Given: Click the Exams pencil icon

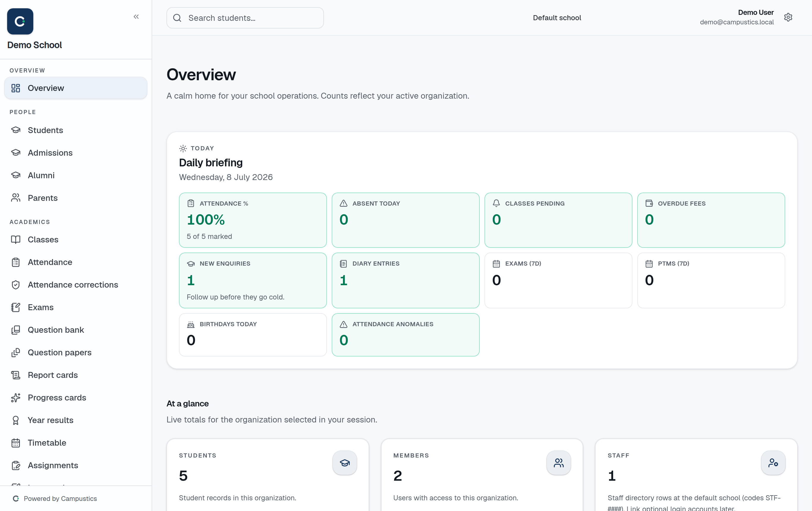Looking at the screenshot, I should pyautogui.click(x=16, y=307).
